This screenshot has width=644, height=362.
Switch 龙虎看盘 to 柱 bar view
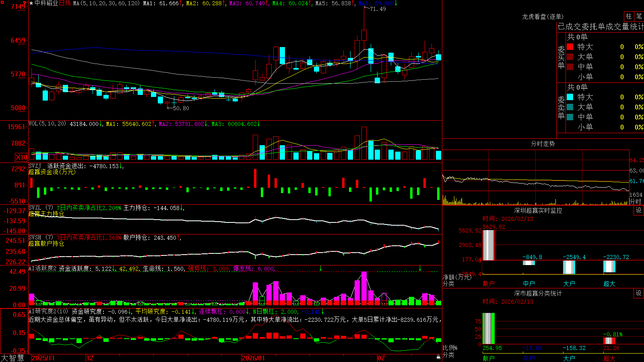coord(629,16)
